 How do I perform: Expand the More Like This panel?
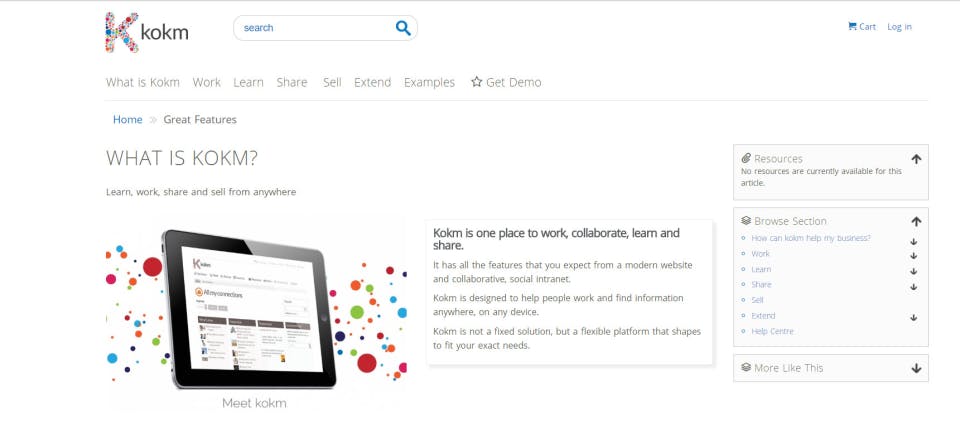[916, 368]
